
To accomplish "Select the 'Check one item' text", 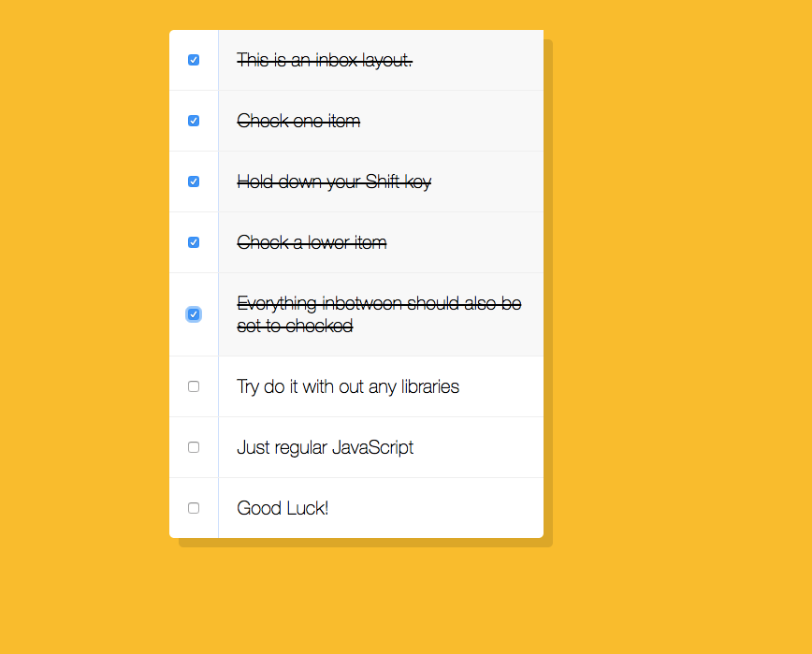I will click(x=298, y=121).
